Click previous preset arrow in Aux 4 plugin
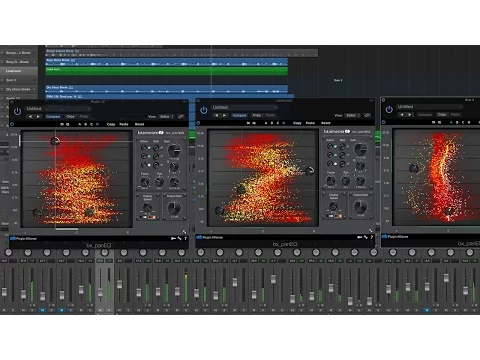This screenshot has height=360, width=480. (402, 115)
